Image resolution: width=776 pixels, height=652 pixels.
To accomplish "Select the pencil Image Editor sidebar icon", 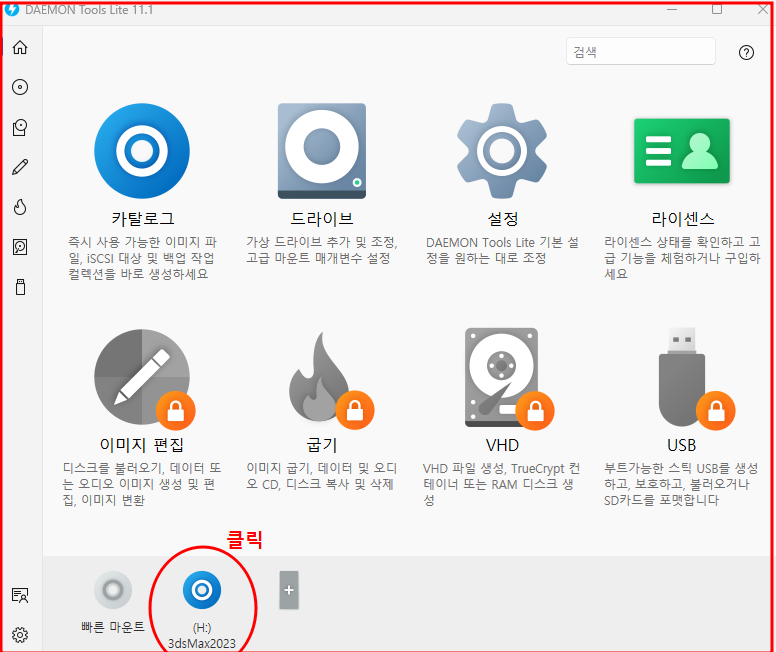I will pos(20,167).
